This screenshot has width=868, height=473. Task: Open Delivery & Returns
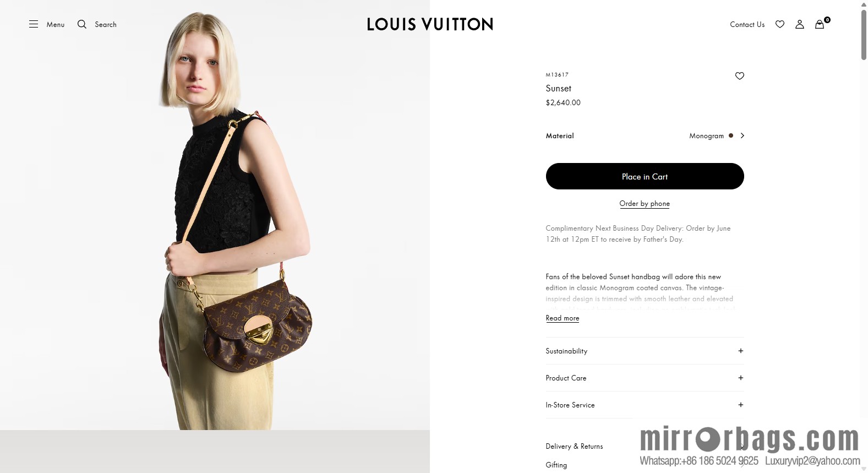click(x=574, y=446)
